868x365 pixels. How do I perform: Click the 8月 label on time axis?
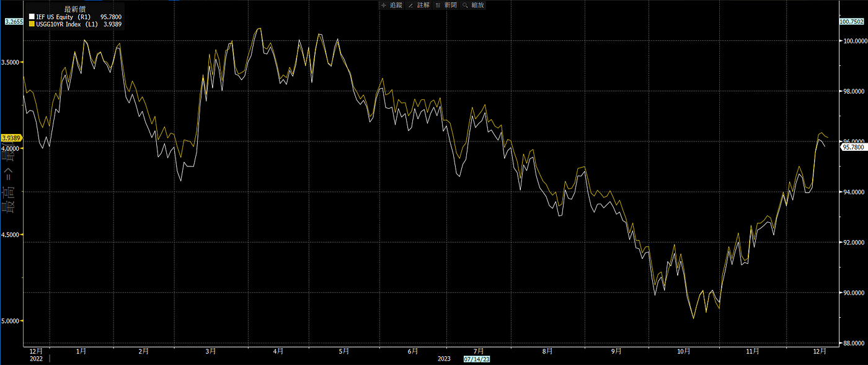click(548, 351)
